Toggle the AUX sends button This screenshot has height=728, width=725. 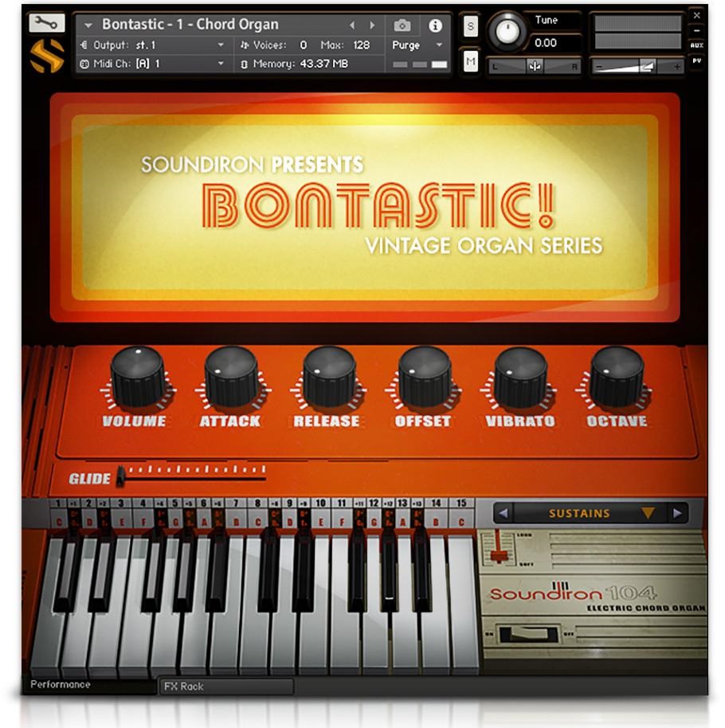click(696, 45)
